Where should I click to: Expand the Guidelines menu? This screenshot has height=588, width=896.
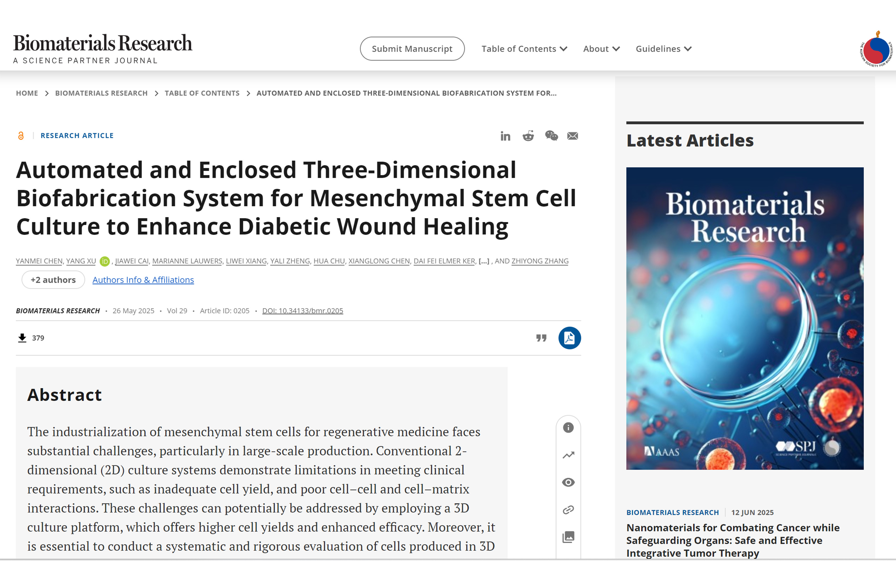[x=664, y=49]
